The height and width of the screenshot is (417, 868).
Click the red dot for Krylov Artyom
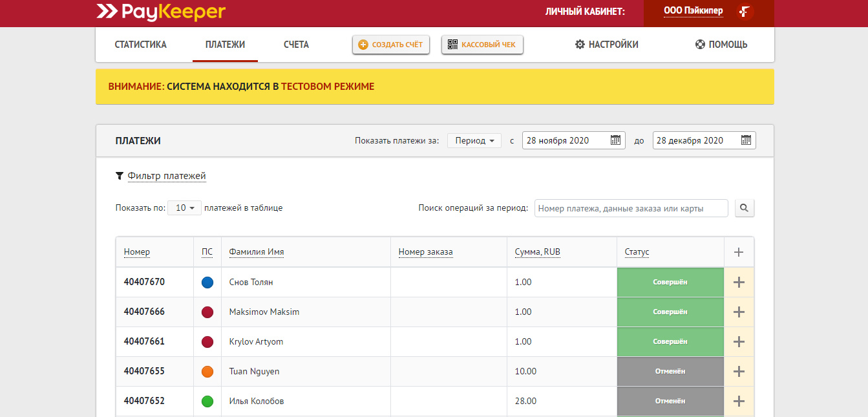(x=207, y=342)
